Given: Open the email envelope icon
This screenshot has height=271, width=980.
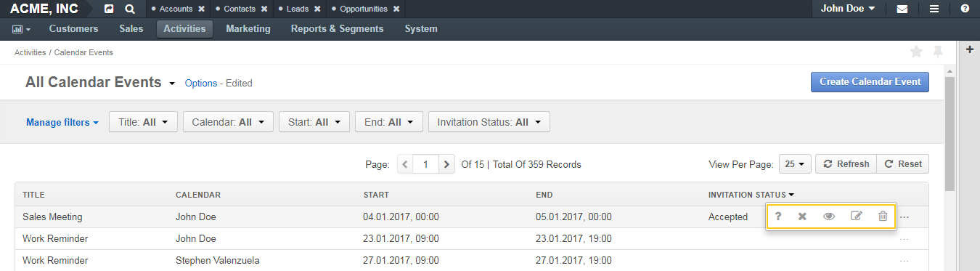Looking at the screenshot, I should pyautogui.click(x=902, y=9).
